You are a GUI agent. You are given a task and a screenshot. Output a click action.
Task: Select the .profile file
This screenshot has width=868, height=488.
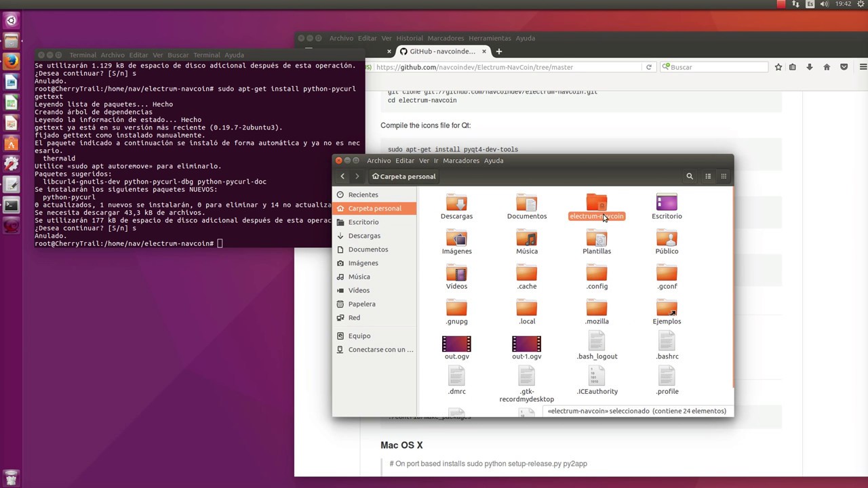click(667, 381)
